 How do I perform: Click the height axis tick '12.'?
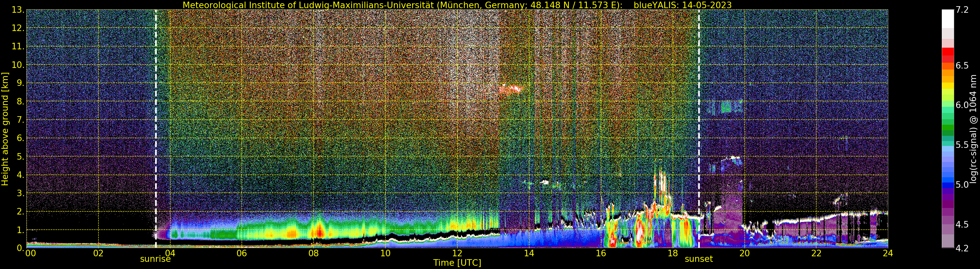tap(18, 28)
